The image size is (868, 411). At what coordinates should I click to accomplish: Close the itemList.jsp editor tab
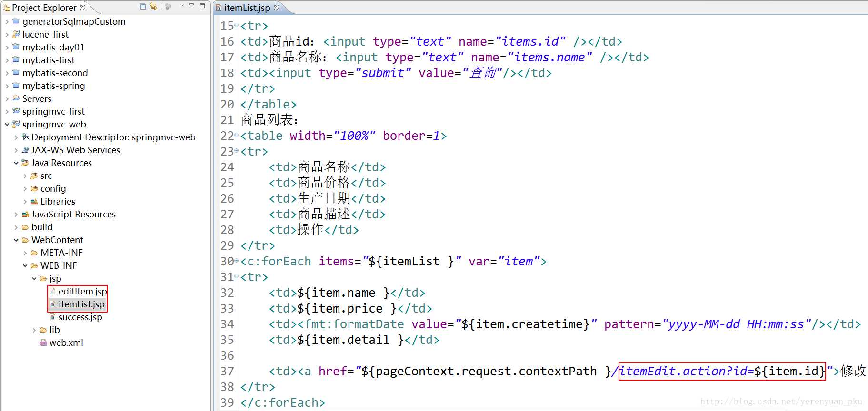(277, 7)
